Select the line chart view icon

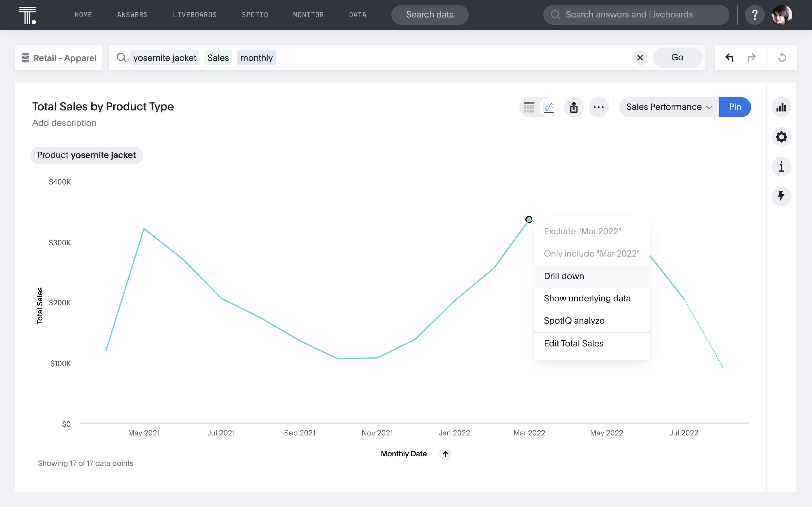pyautogui.click(x=548, y=107)
